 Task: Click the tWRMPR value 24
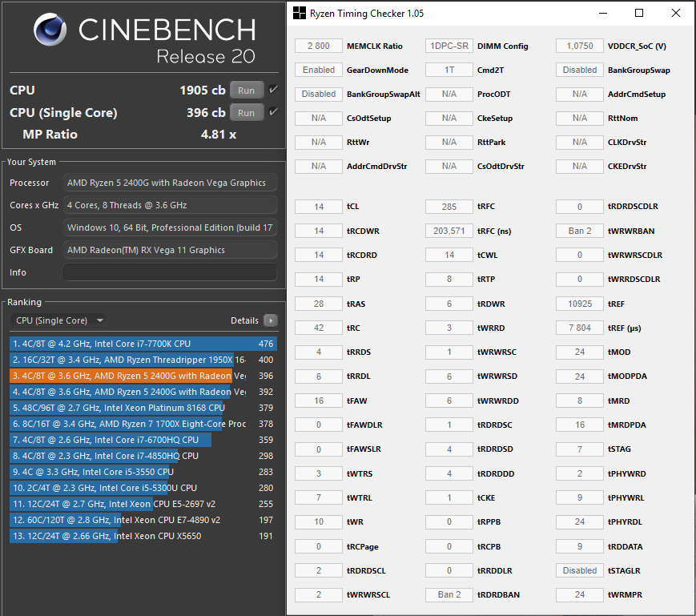pyautogui.click(x=580, y=594)
